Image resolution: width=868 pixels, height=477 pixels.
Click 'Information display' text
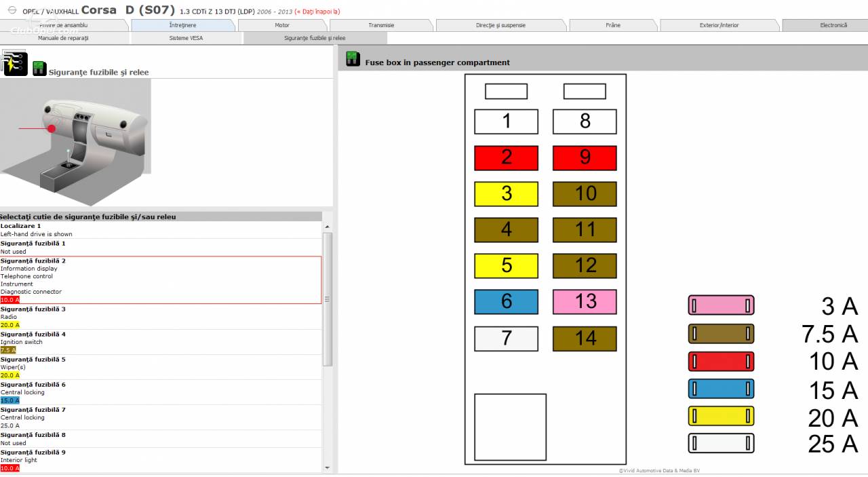pyautogui.click(x=28, y=269)
